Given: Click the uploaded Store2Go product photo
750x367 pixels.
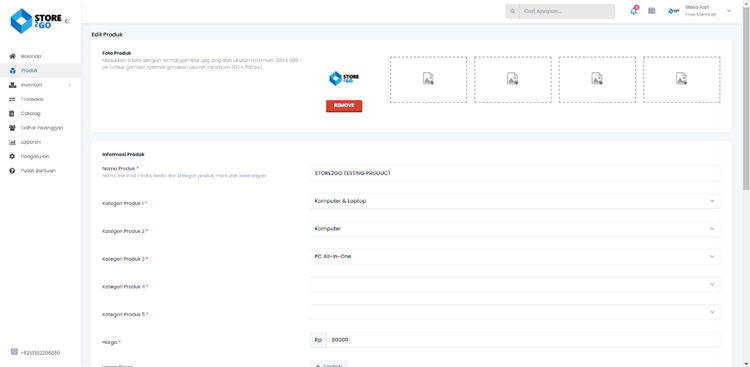Looking at the screenshot, I should click(x=344, y=78).
